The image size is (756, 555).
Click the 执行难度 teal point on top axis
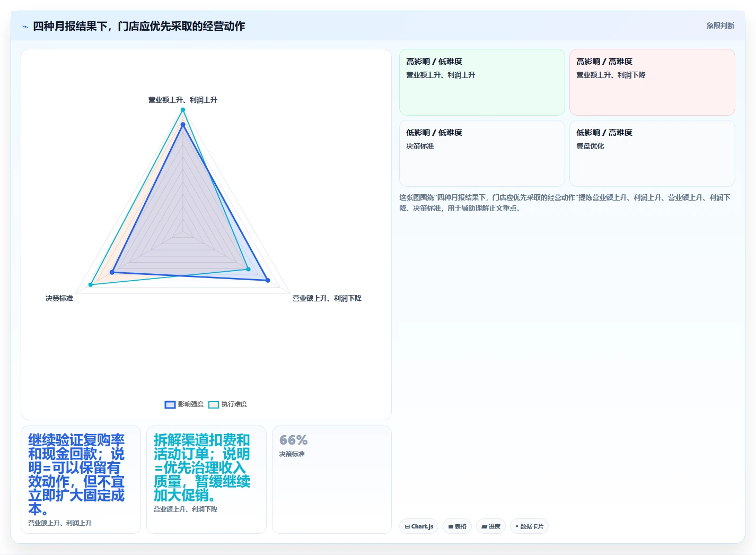183,110
